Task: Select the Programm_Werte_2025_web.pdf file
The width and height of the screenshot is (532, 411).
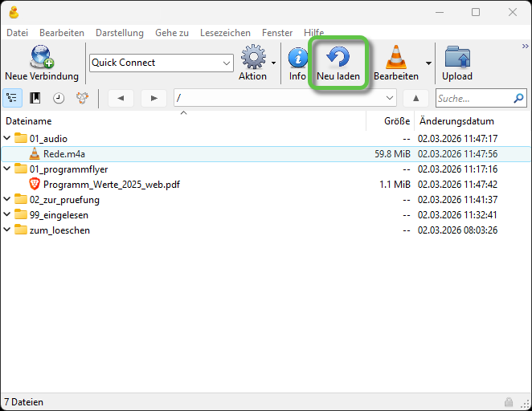Action: tap(111, 185)
